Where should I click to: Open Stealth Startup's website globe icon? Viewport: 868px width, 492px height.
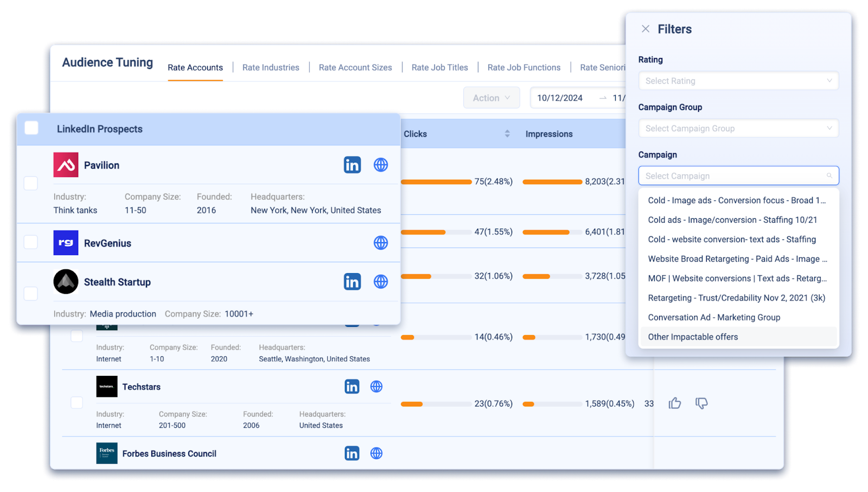(381, 282)
